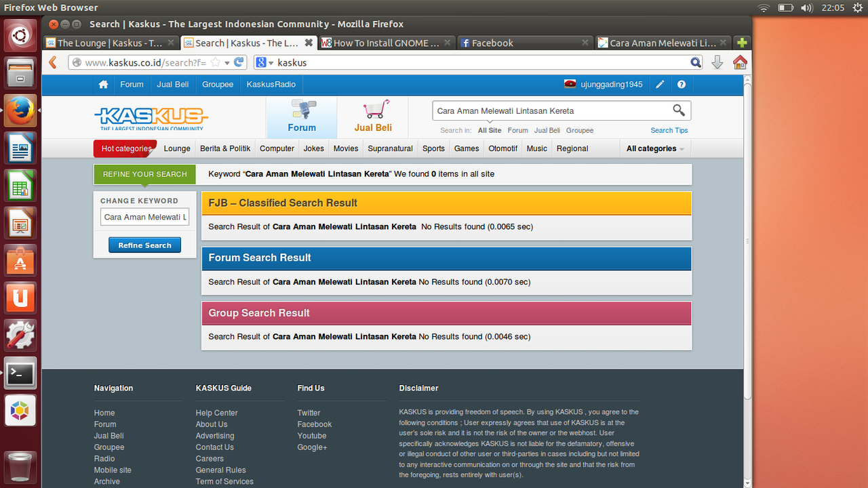Open the system power gear menu
The image size is (868, 488).
859,8
